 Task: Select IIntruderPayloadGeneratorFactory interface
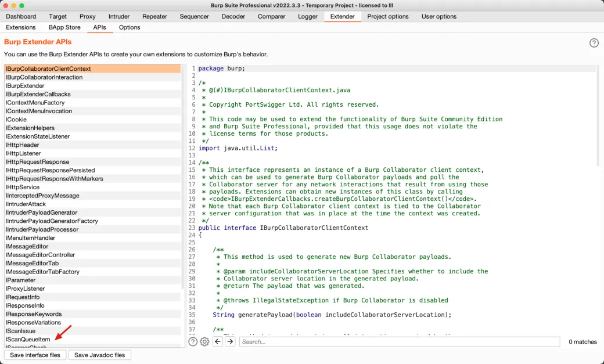[92, 221]
